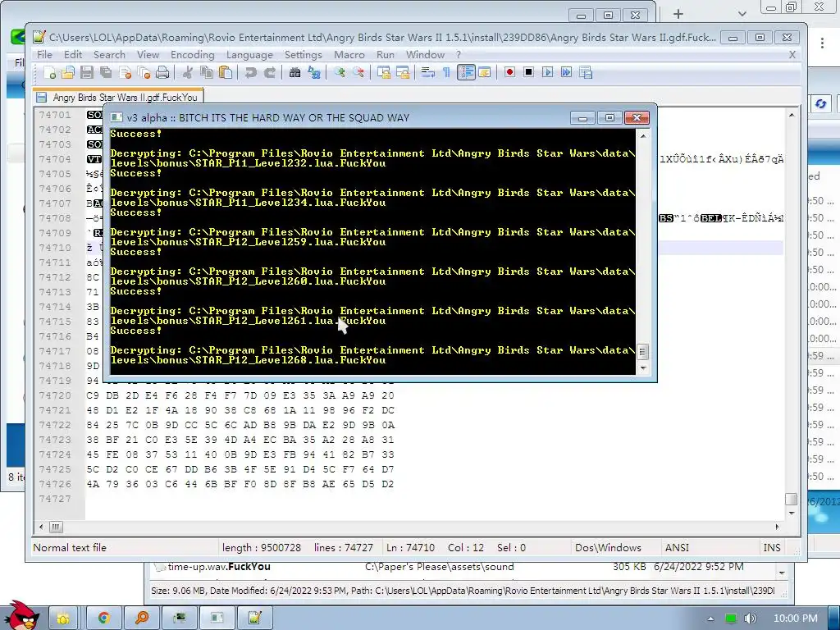Click the Zoom In magnifier icon
840x630 pixels.
(x=339, y=72)
